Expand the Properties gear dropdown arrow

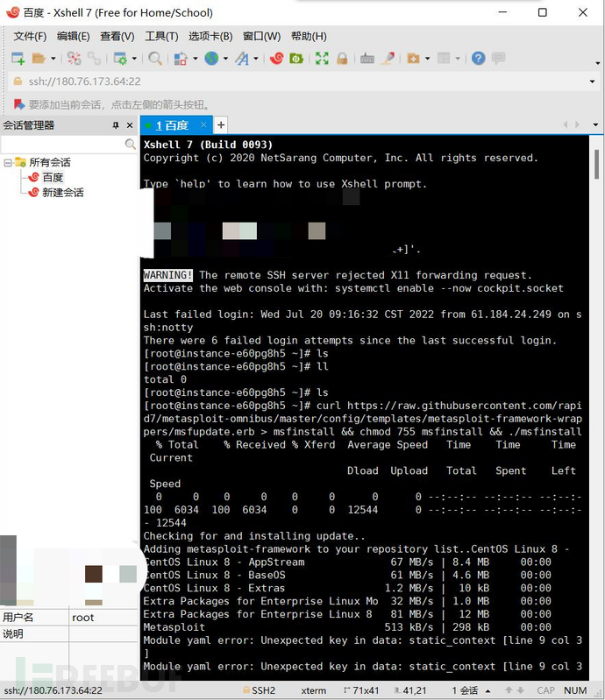coord(134,59)
